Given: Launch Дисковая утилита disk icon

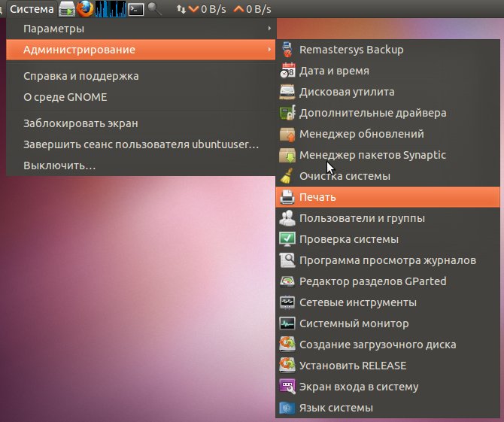Looking at the screenshot, I should tap(287, 92).
